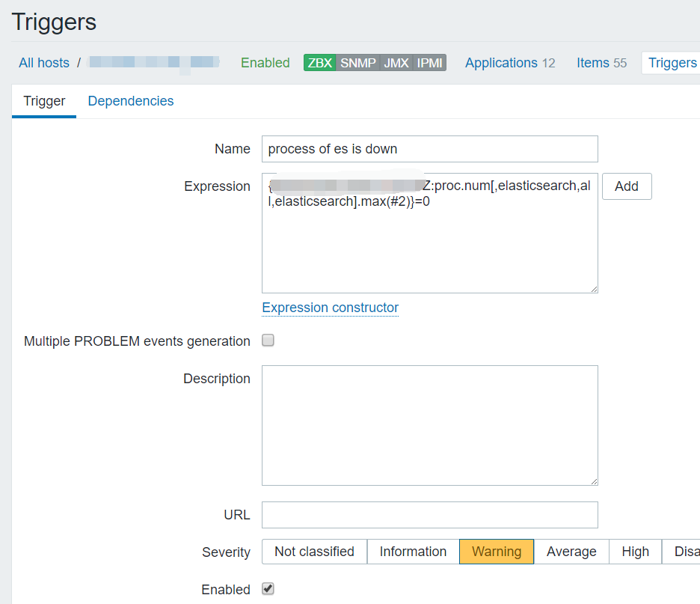Set severity to Average
700x604 pixels.
571,552
